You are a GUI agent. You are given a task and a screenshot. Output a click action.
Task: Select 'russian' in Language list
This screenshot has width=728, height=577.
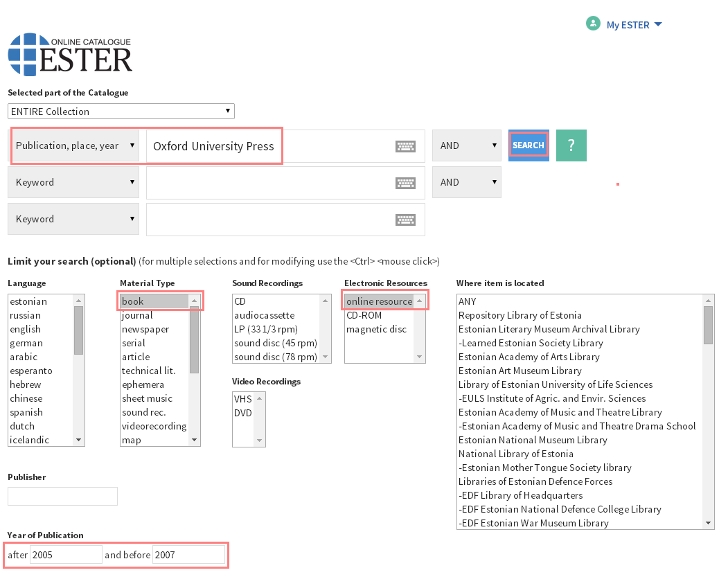(x=41, y=315)
